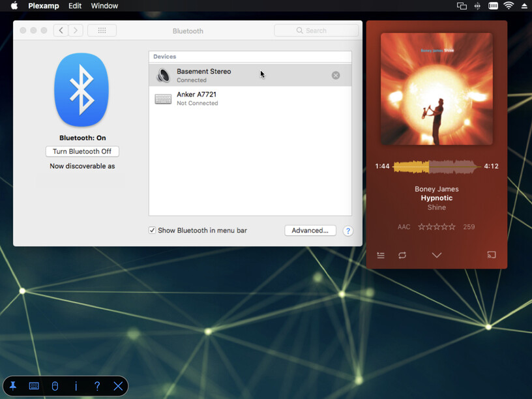Toggle Show Bluetooth in menu bar checkbox
The width and height of the screenshot is (532, 399).
click(x=152, y=230)
